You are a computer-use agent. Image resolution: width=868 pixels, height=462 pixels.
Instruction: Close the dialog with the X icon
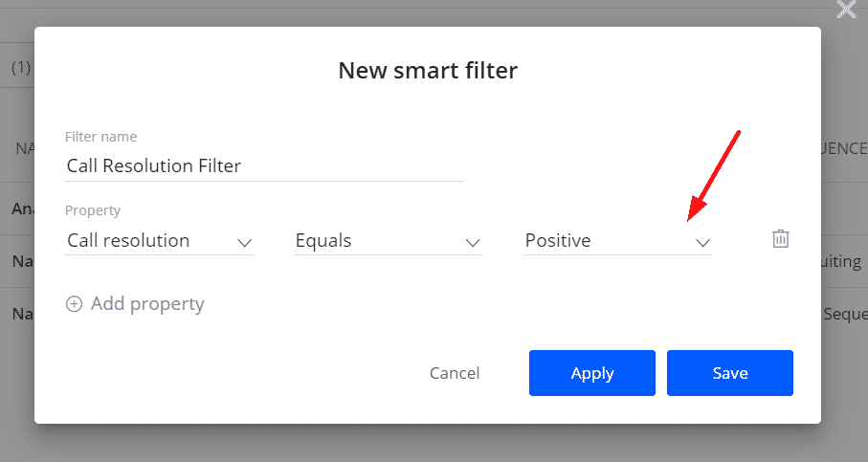click(x=846, y=9)
